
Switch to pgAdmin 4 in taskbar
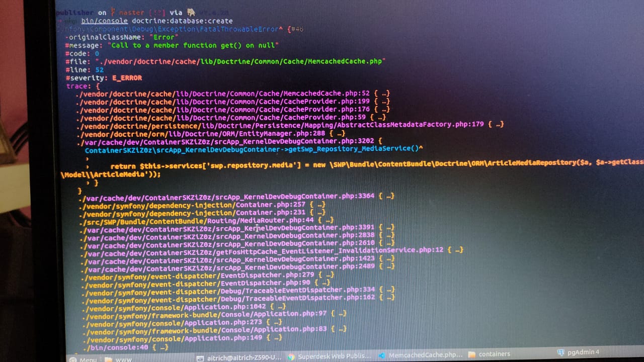pyautogui.click(x=579, y=352)
